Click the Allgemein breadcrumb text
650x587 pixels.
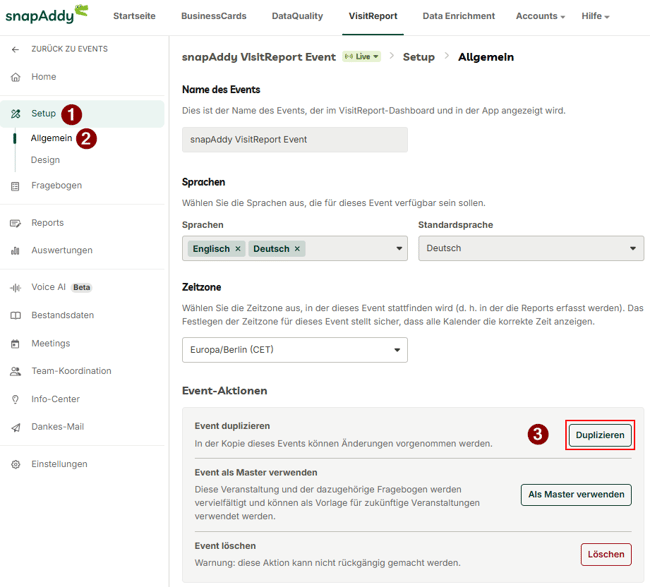coord(486,57)
